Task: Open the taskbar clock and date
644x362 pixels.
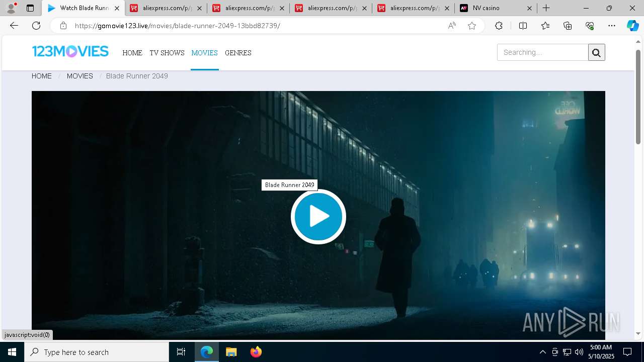Action: [601, 352]
